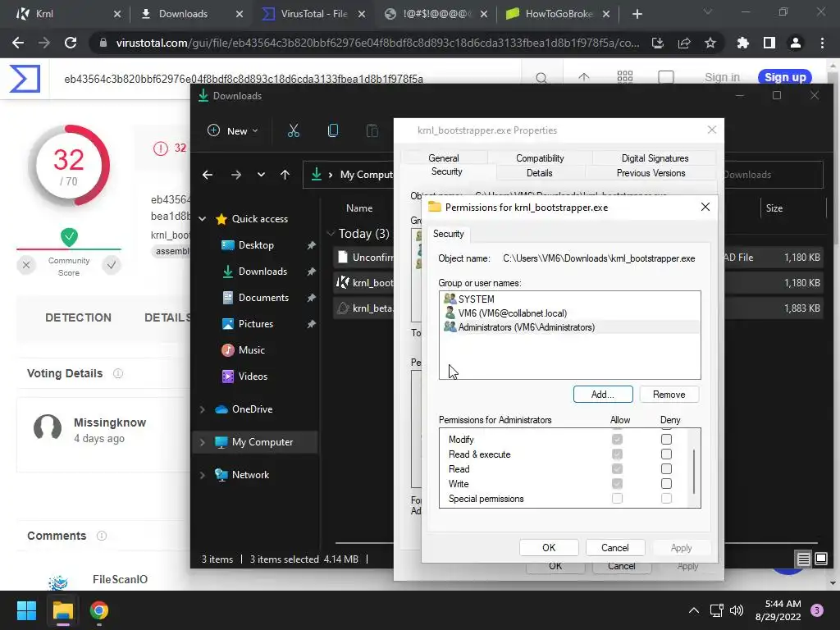Click the VirusTotal upload arrow icon

pyautogui.click(x=584, y=78)
